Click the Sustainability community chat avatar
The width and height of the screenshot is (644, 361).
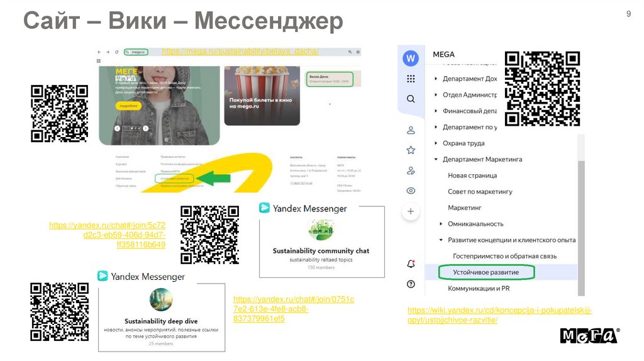click(321, 229)
